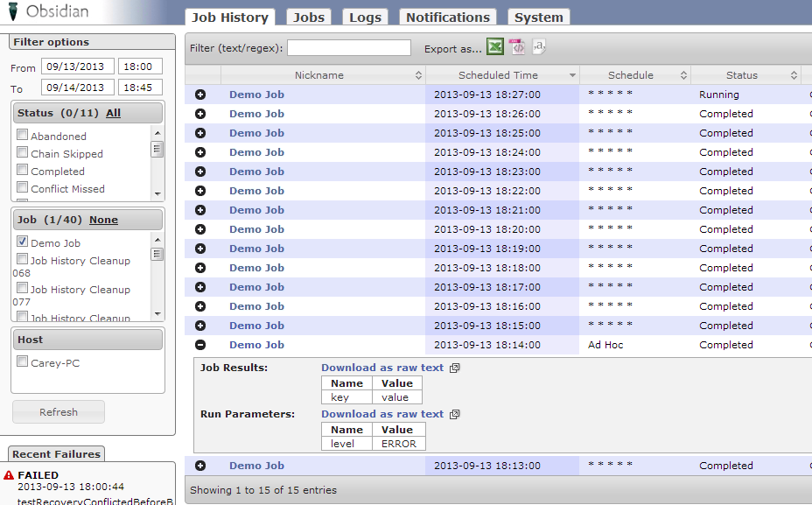The width and height of the screenshot is (812, 505).
Task: Sort table by the Nickname column arrows
Action: point(418,76)
